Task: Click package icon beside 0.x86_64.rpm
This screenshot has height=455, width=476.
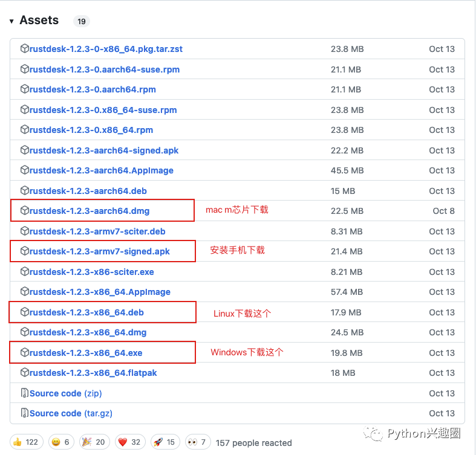Action: [x=25, y=129]
